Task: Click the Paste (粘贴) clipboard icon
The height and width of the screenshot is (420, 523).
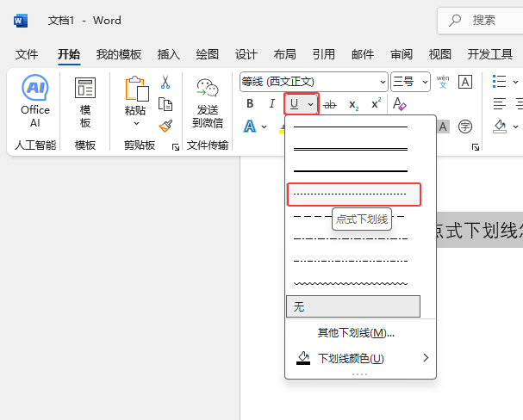Action: click(x=137, y=89)
